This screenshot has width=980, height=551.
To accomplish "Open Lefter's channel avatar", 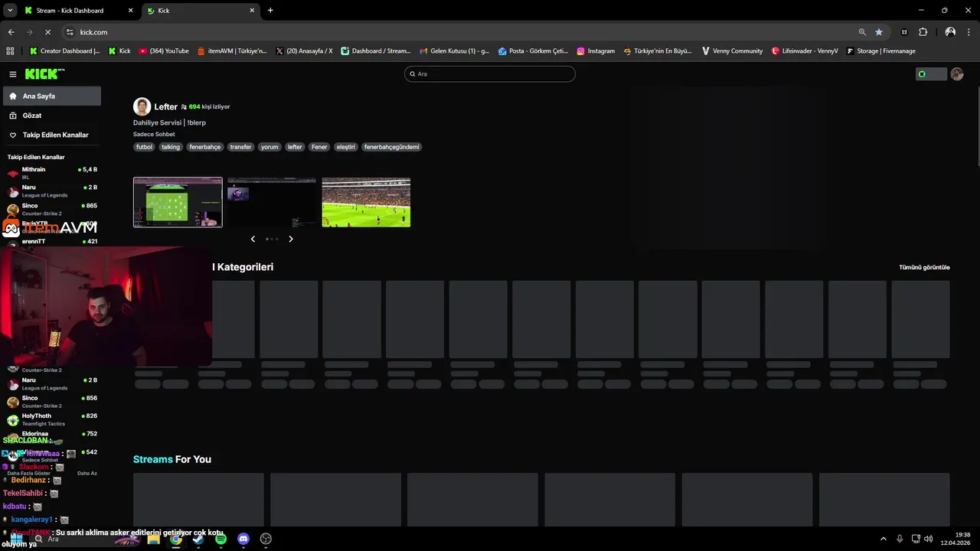I will coord(142,106).
